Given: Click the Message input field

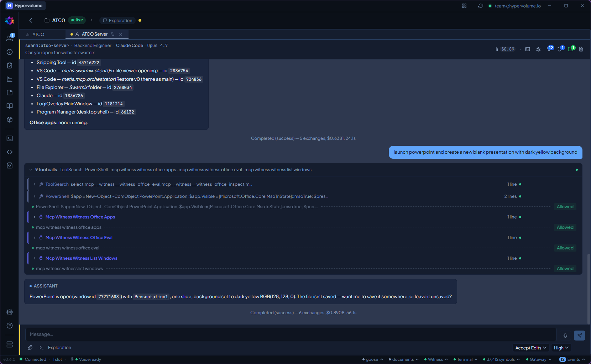Looking at the screenshot, I should (291, 334).
